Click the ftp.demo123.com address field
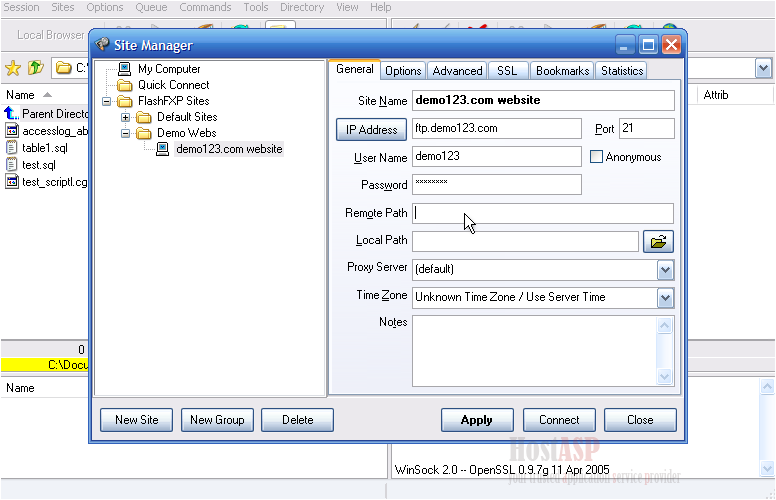 496,129
